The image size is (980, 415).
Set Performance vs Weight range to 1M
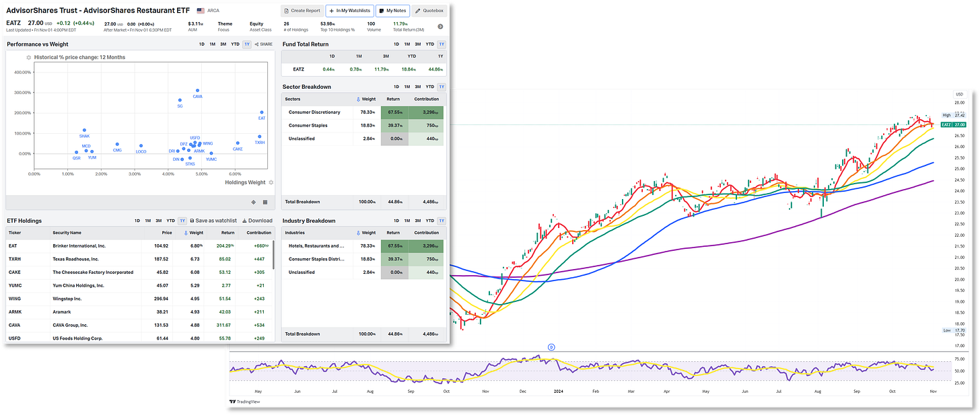click(x=212, y=44)
